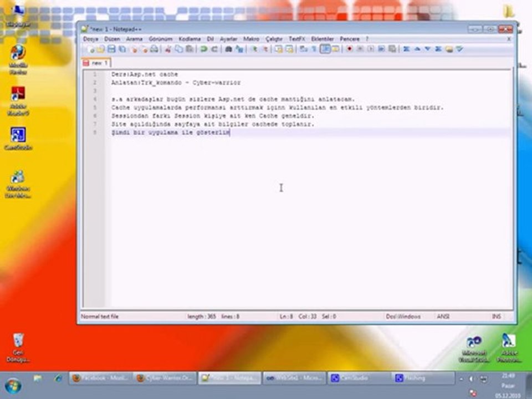The image size is (532, 399).
Task: Click the user-defined language toolbar icon
Action: pos(336,49)
